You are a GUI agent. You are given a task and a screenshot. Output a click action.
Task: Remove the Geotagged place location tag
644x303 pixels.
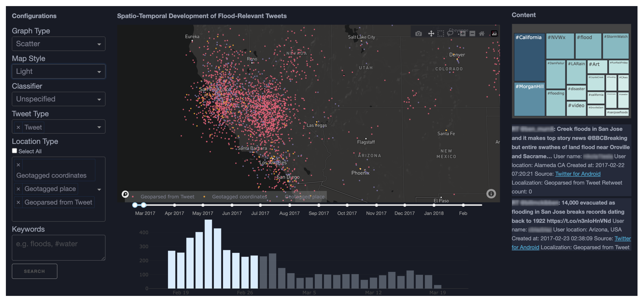[x=18, y=189]
